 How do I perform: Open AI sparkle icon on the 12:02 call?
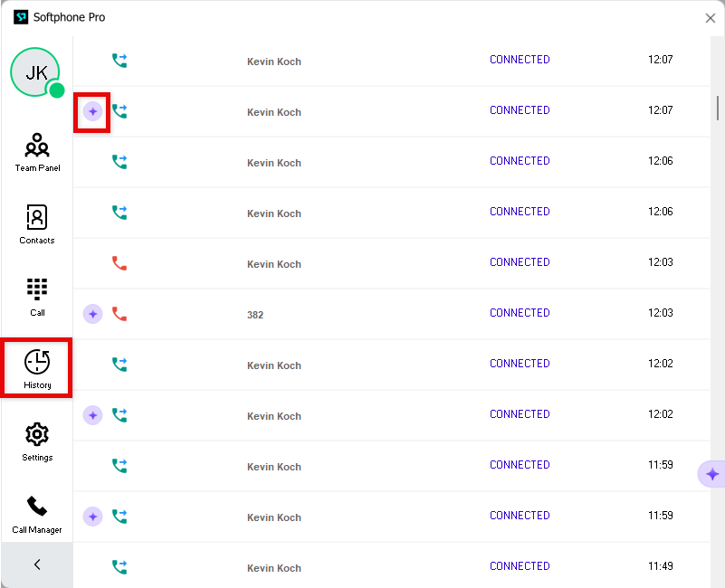pyautogui.click(x=92, y=415)
